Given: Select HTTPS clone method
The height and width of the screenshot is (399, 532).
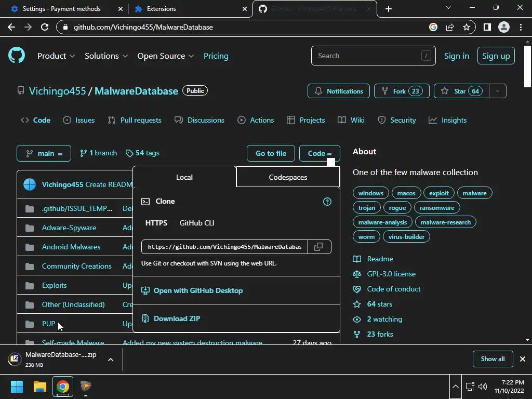Looking at the screenshot, I should coord(156,223).
